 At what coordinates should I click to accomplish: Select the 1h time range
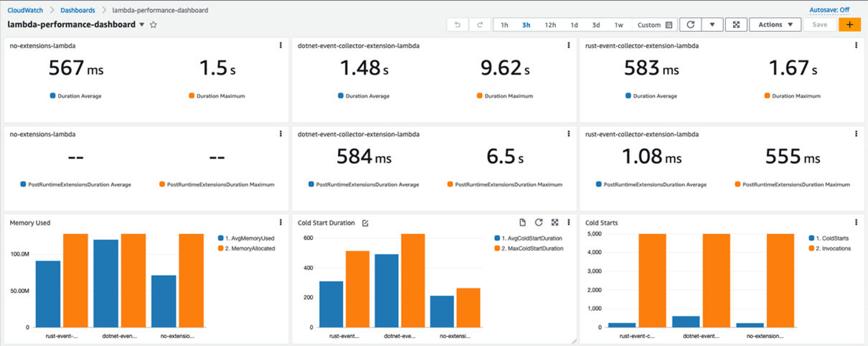504,25
